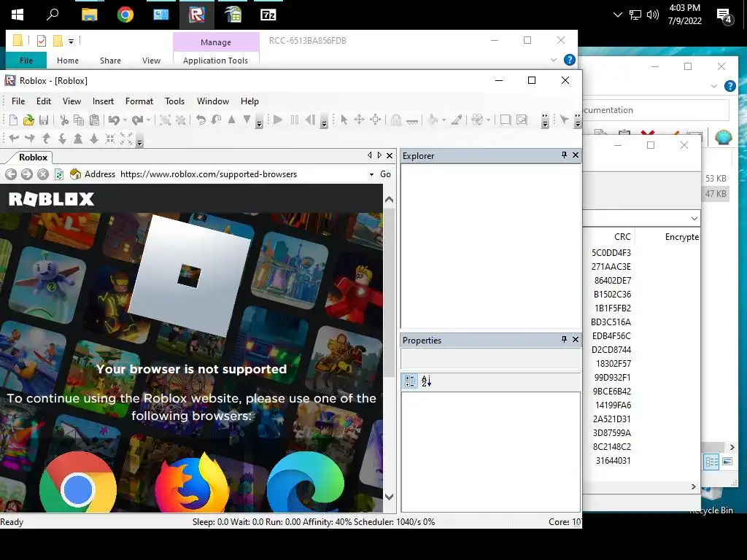Image resolution: width=747 pixels, height=560 pixels.
Task: Select the Resize tool icon
Action: click(x=376, y=120)
